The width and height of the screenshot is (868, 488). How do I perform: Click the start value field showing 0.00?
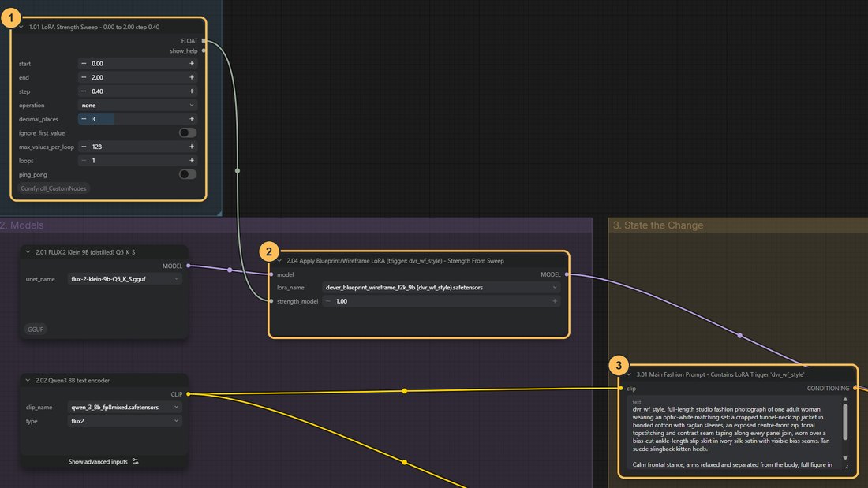click(137, 64)
